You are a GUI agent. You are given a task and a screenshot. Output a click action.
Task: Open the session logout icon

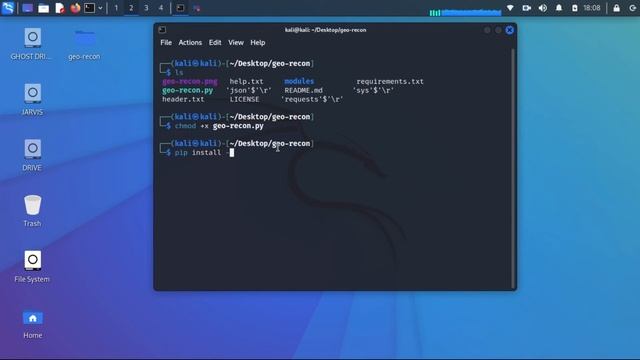633,8
